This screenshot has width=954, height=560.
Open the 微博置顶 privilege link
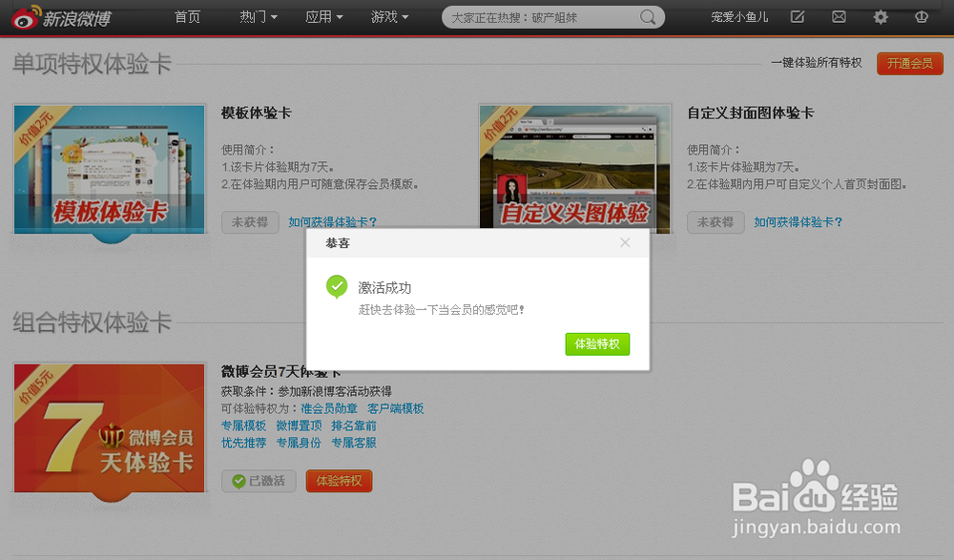tap(299, 425)
